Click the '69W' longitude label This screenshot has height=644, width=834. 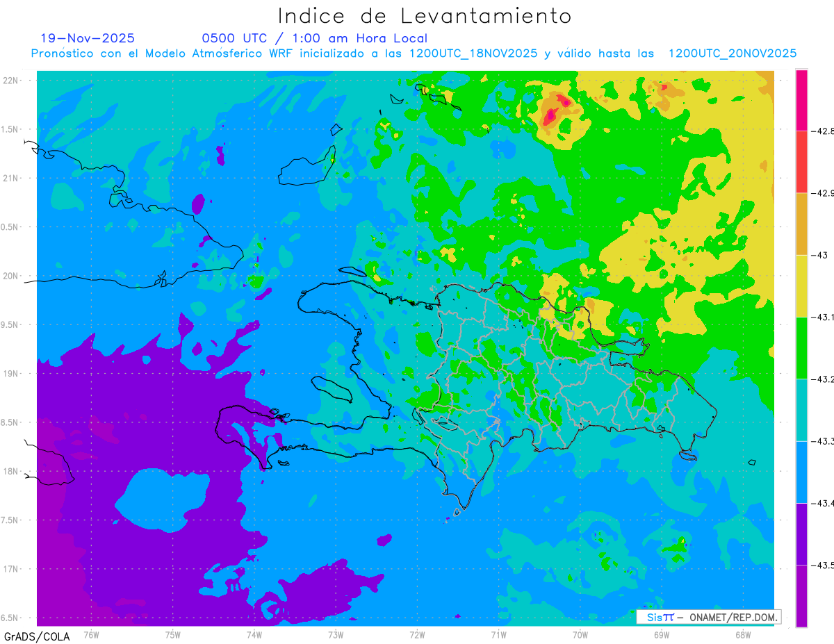click(662, 634)
